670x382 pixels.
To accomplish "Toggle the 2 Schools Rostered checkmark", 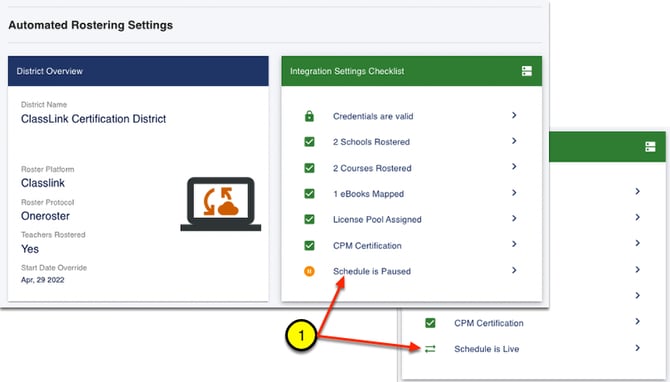I will click(x=309, y=141).
